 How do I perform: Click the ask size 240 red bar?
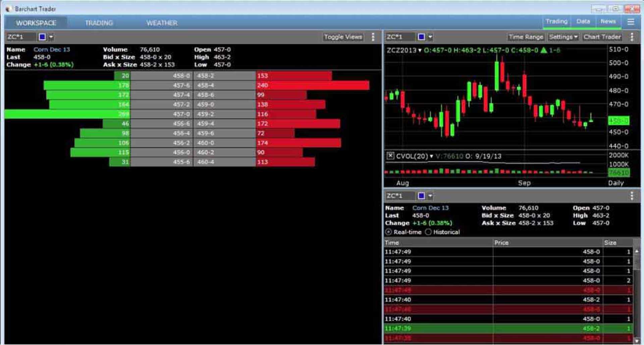tap(313, 85)
